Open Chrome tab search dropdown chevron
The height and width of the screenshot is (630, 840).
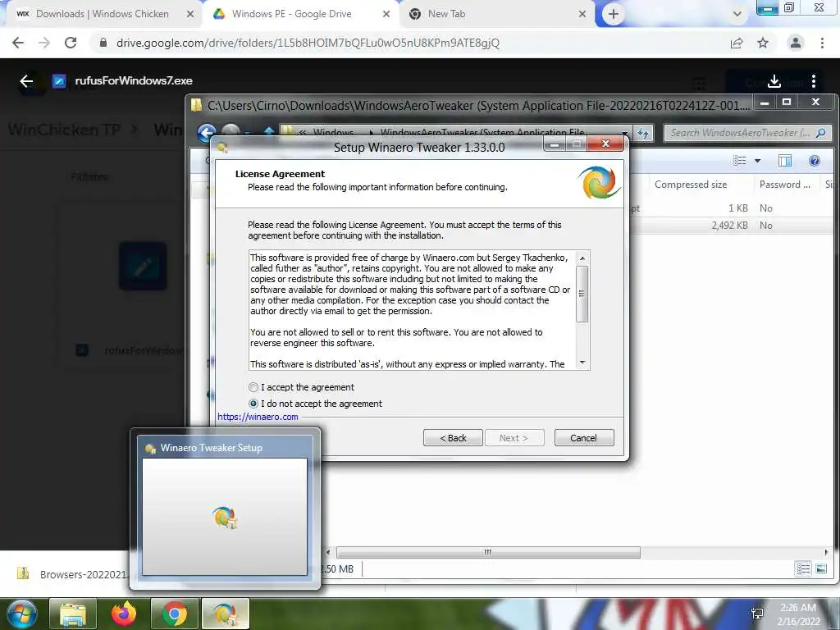[737, 14]
